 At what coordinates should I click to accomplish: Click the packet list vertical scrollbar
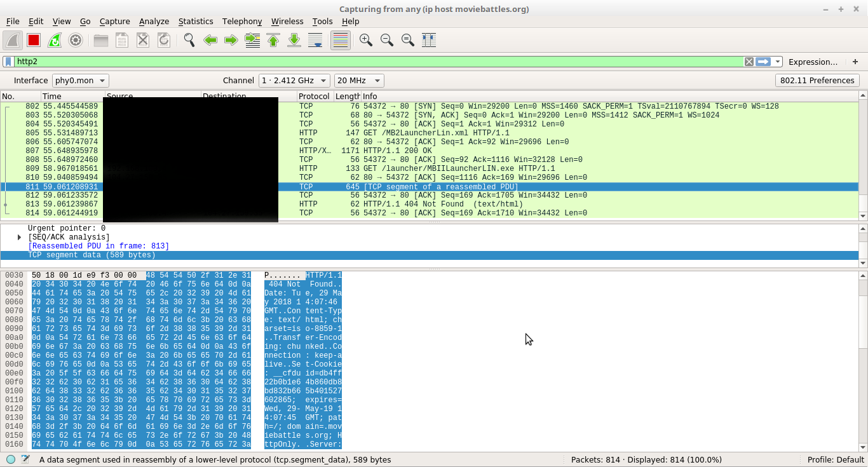(863, 159)
